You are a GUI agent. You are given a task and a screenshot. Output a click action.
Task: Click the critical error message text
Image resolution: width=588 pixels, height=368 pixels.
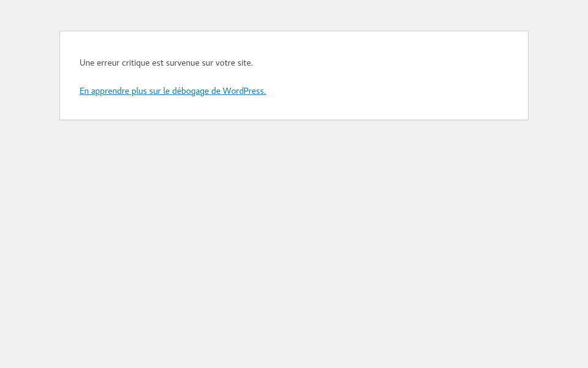[x=165, y=63]
